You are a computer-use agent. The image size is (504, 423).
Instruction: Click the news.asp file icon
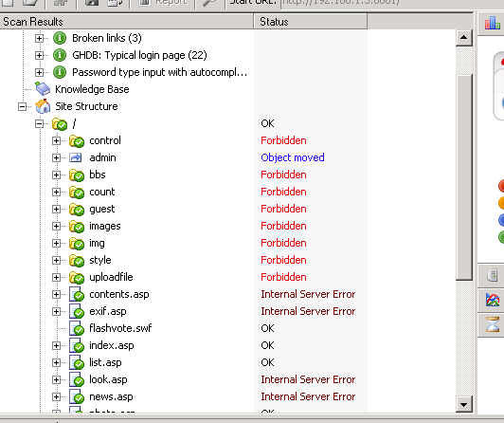77,396
